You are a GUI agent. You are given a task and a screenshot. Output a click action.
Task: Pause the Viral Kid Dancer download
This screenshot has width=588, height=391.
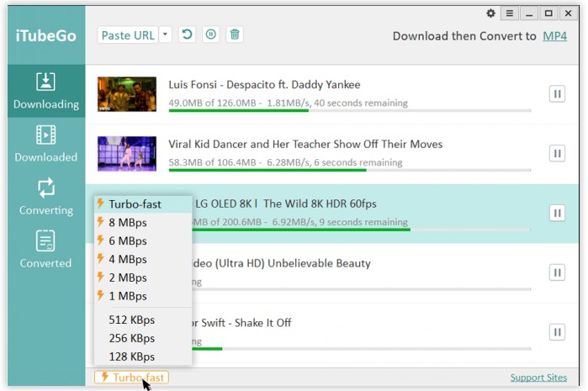click(557, 153)
